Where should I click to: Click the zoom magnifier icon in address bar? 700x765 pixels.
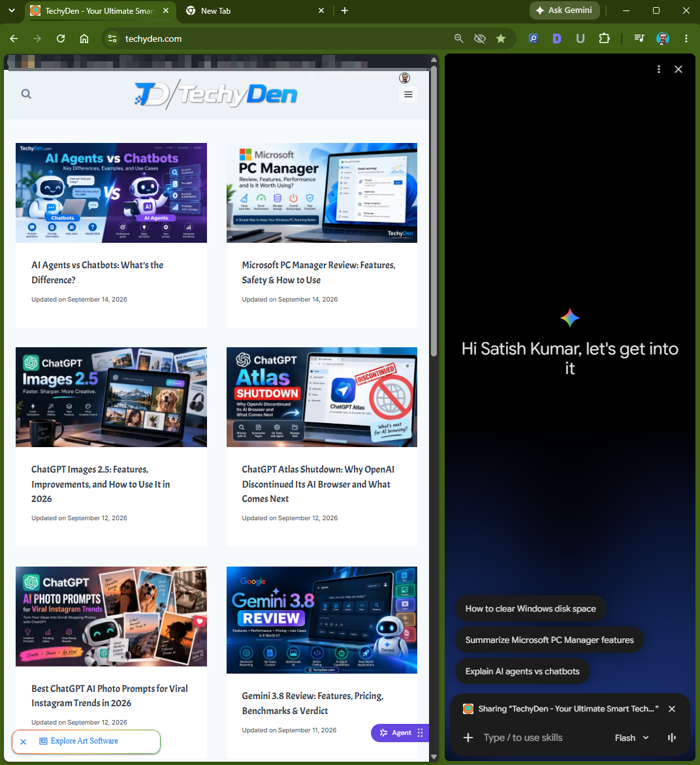click(x=459, y=39)
